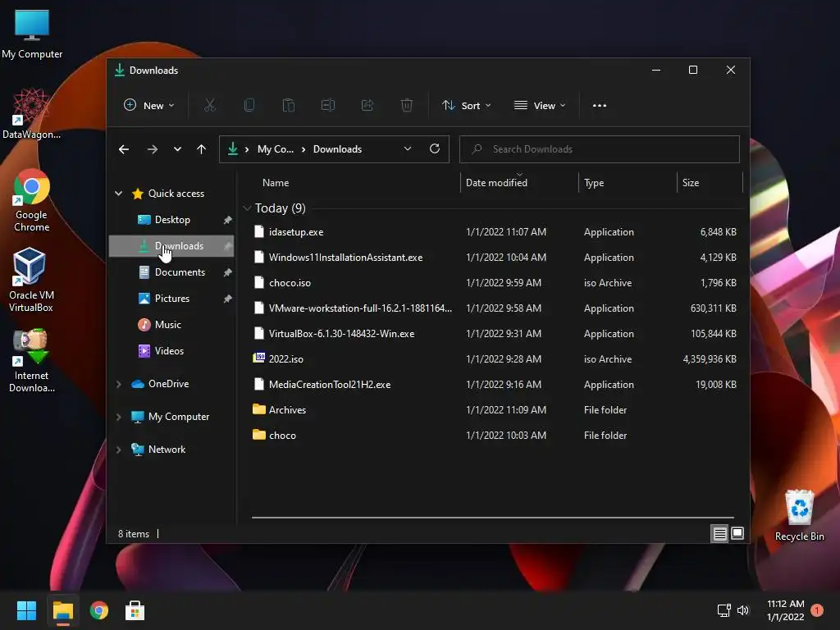Select the choco folder icon
This screenshot has width=840, height=630.
click(258, 435)
